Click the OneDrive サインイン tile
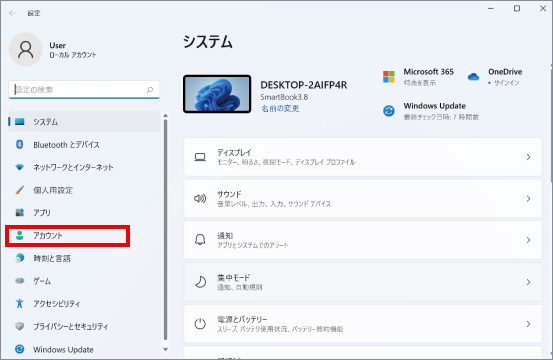 pyautogui.click(x=494, y=77)
